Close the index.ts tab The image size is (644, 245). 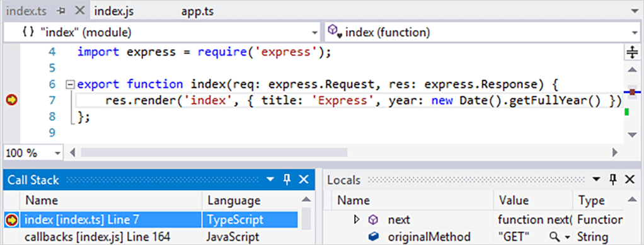point(80,11)
